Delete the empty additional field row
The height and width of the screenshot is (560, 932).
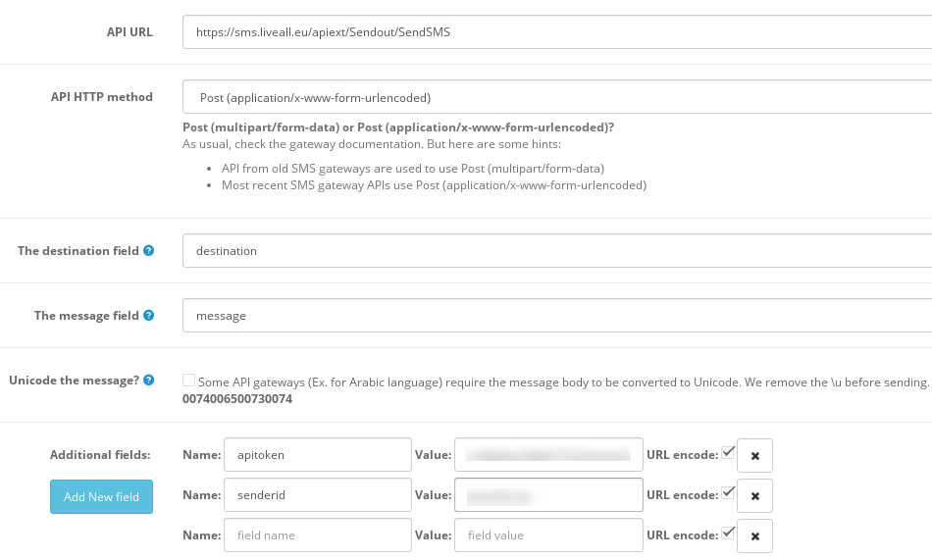pos(754,536)
